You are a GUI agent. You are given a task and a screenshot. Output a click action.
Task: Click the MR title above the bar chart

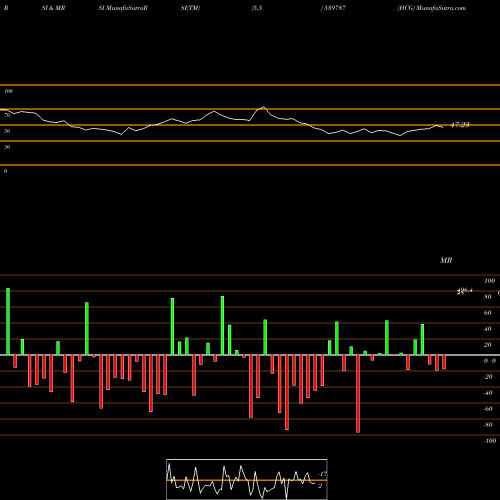(x=446, y=260)
